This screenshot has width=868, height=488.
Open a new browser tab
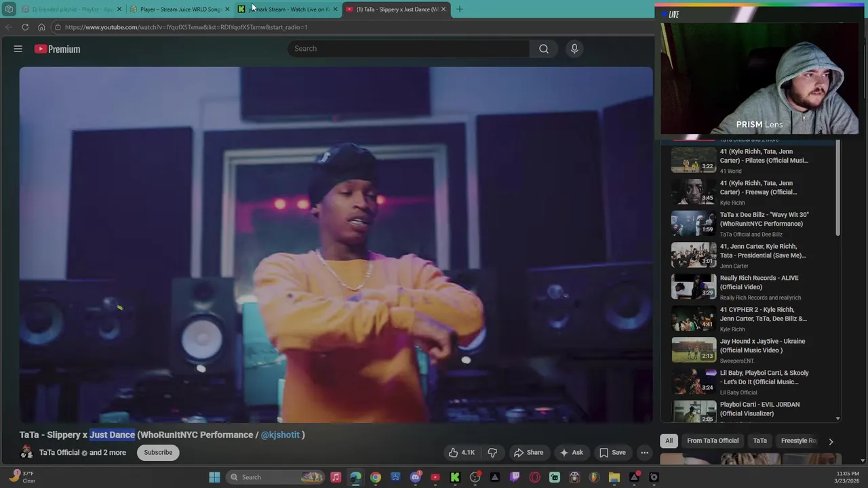(459, 9)
